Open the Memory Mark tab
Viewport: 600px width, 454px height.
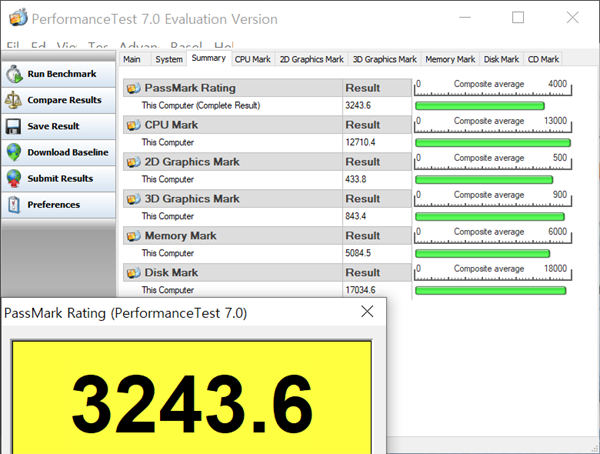pyautogui.click(x=450, y=59)
